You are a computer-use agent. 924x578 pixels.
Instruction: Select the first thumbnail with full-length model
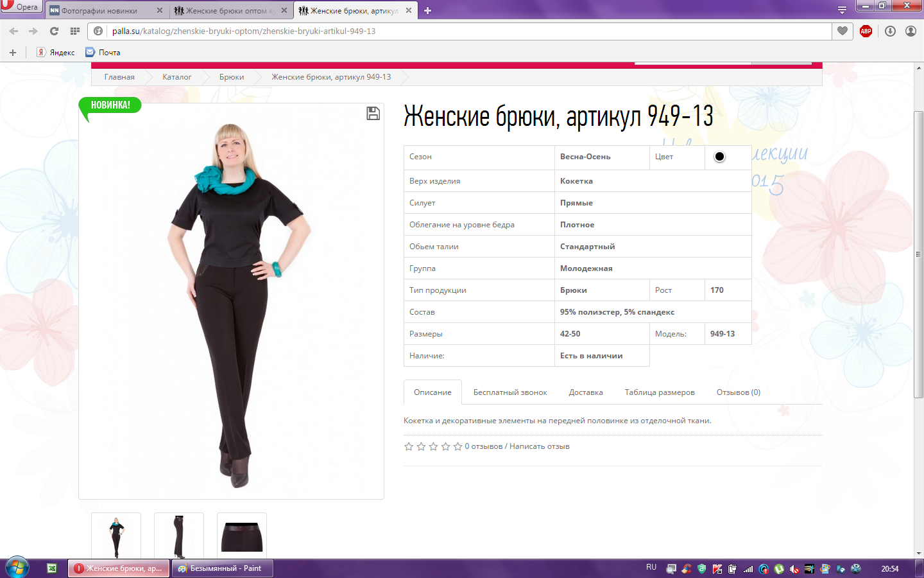(x=116, y=536)
